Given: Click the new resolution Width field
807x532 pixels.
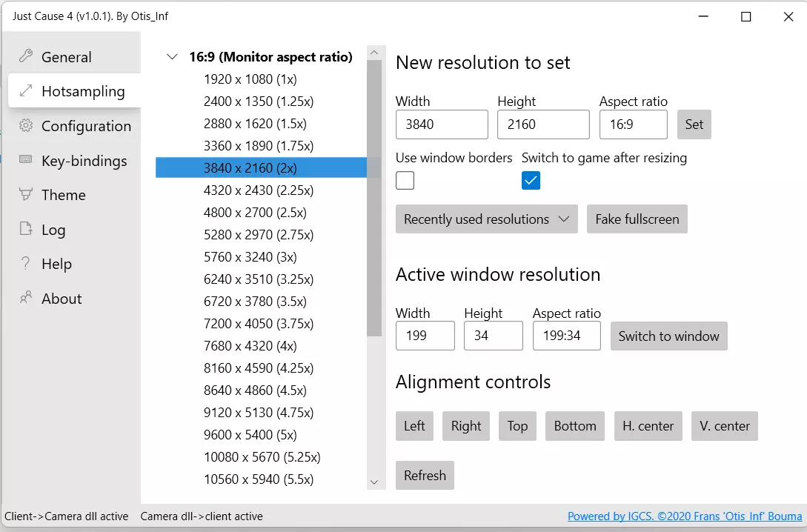Looking at the screenshot, I should click(442, 124).
